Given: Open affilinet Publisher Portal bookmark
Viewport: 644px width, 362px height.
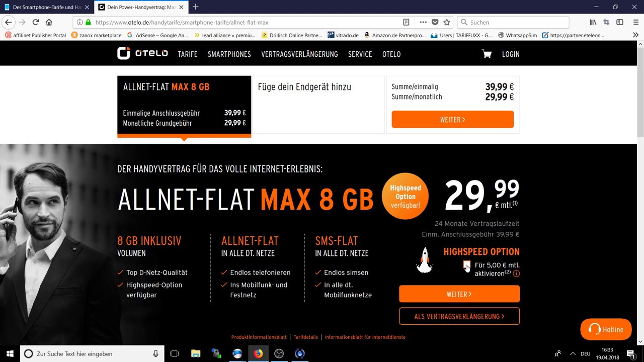Looking at the screenshot, I should pos(35,35).
